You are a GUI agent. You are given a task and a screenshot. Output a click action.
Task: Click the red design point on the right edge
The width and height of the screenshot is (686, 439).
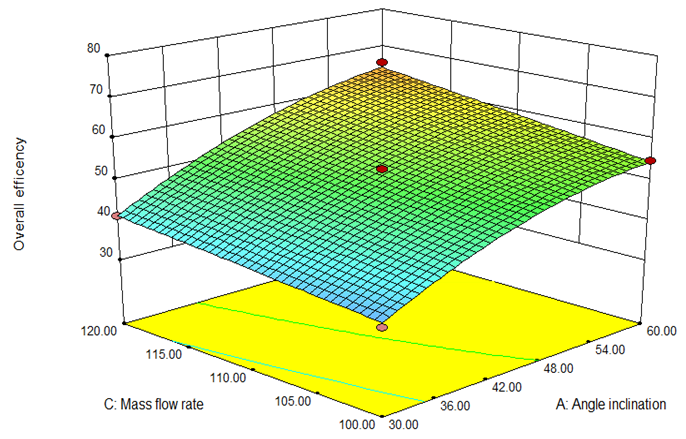650,160
